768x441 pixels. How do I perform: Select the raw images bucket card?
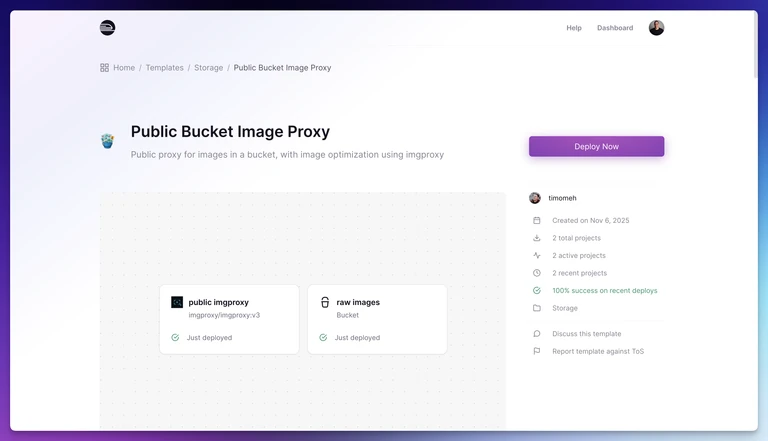377,319
